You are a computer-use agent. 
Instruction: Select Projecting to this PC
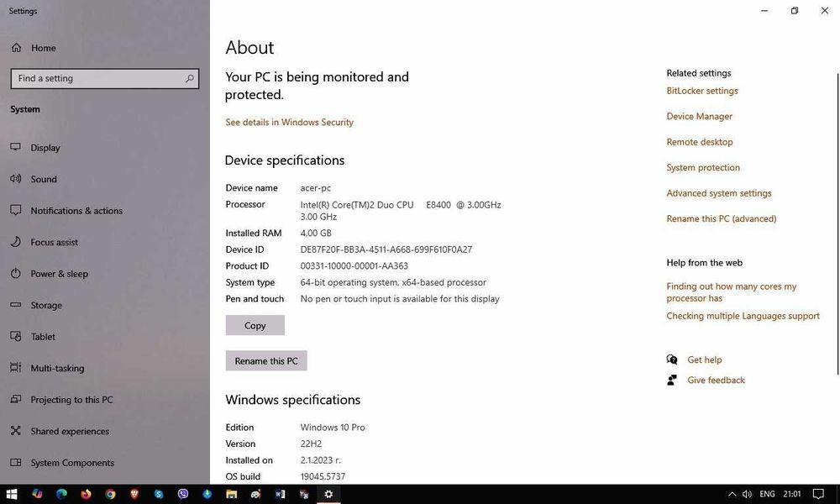coord(71,400)
